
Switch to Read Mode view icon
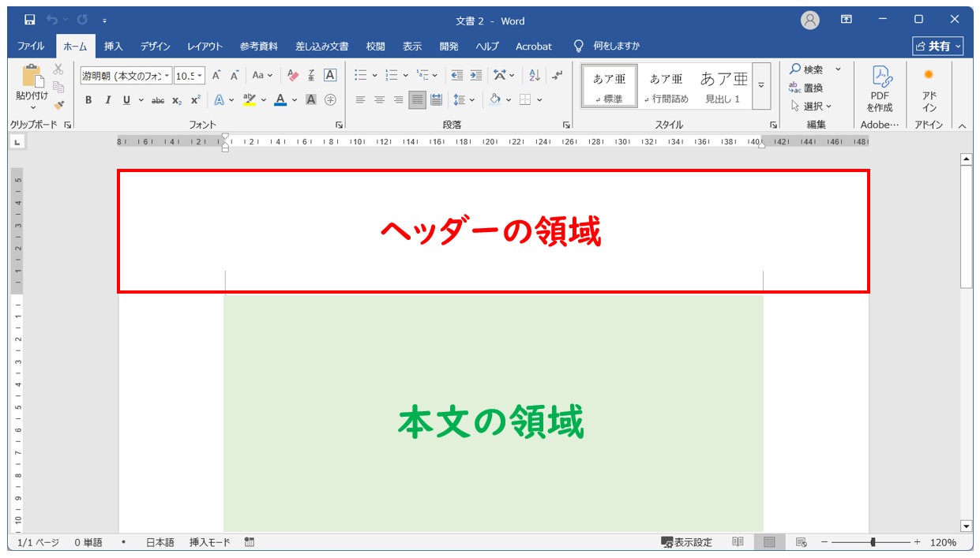(x=738, y=542)
